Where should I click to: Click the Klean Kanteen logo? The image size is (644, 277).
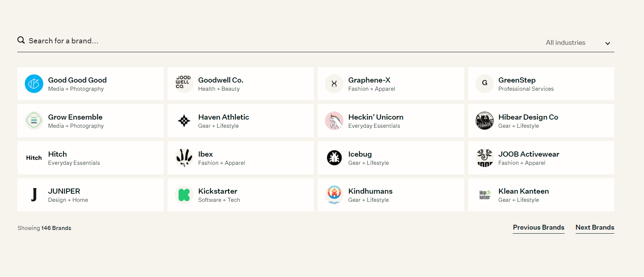point(485,195)
